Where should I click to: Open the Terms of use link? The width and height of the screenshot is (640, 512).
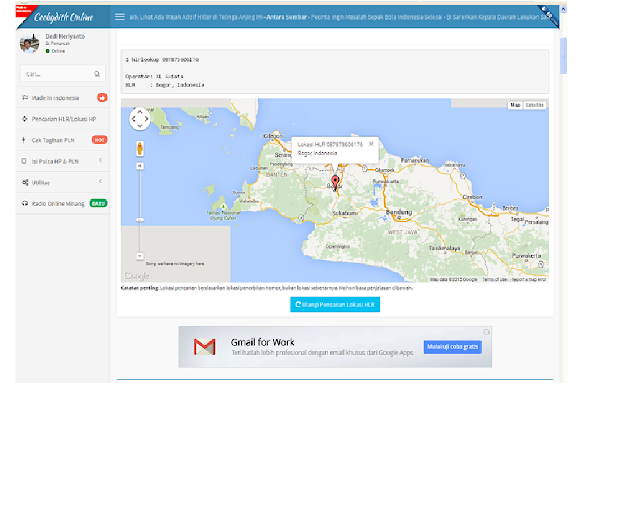coord(494,279)
